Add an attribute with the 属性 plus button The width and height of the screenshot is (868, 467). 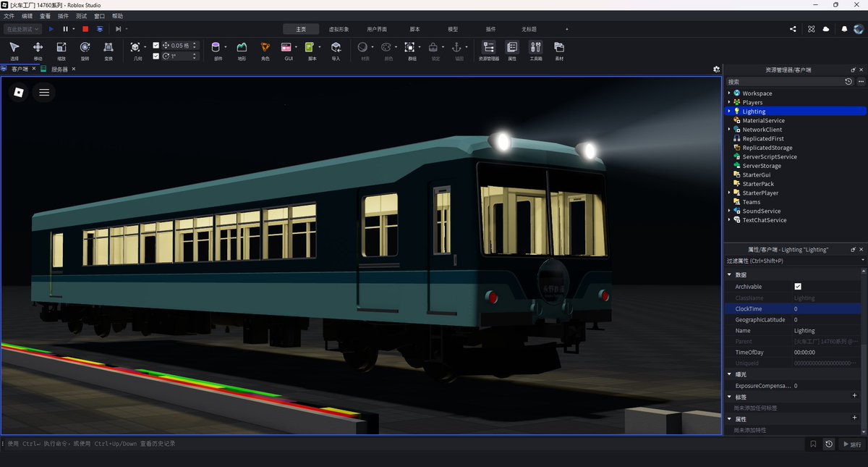854,418
